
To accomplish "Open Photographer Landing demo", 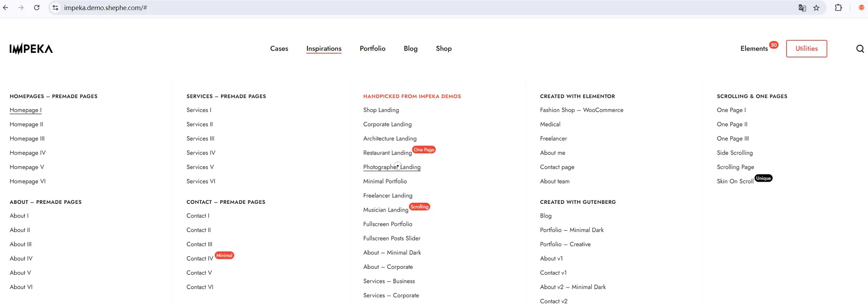I will (392, 167).
